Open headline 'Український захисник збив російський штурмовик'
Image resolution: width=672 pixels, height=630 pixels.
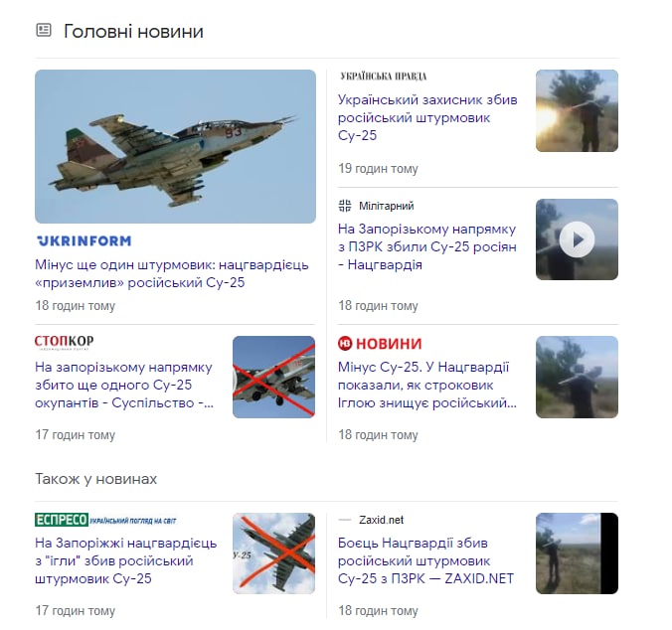click(x=427, y=118)
